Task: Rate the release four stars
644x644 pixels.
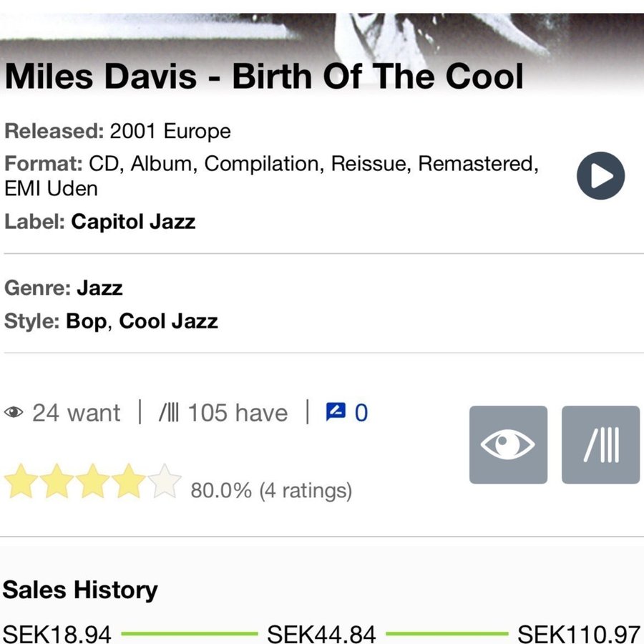Action: click(x=129, y=481)
